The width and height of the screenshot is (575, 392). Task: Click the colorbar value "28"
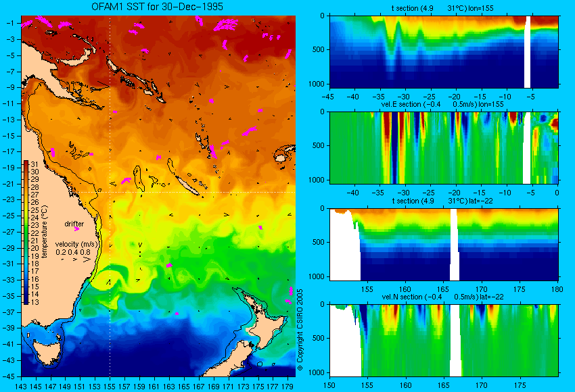[34, 187]
